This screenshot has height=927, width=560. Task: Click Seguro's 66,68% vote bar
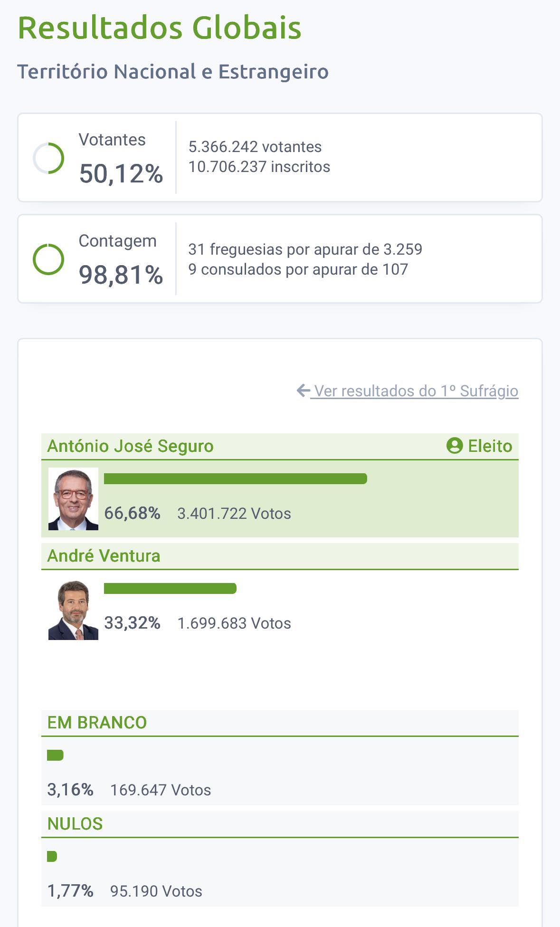(235, 478)
